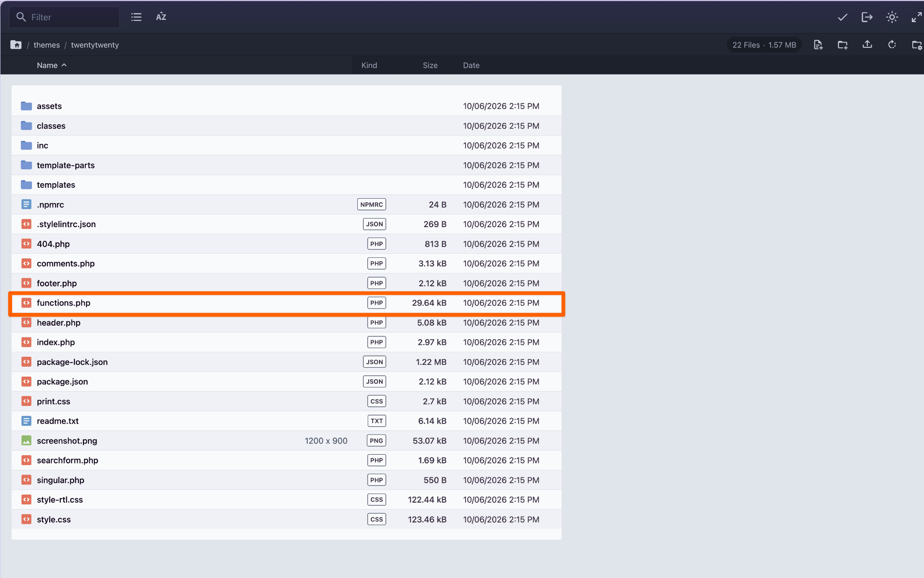Screen dimensions: 924x578
Task: Open the themes breadcrumb link
Action: pyautogui.click(x=46, y=45)
